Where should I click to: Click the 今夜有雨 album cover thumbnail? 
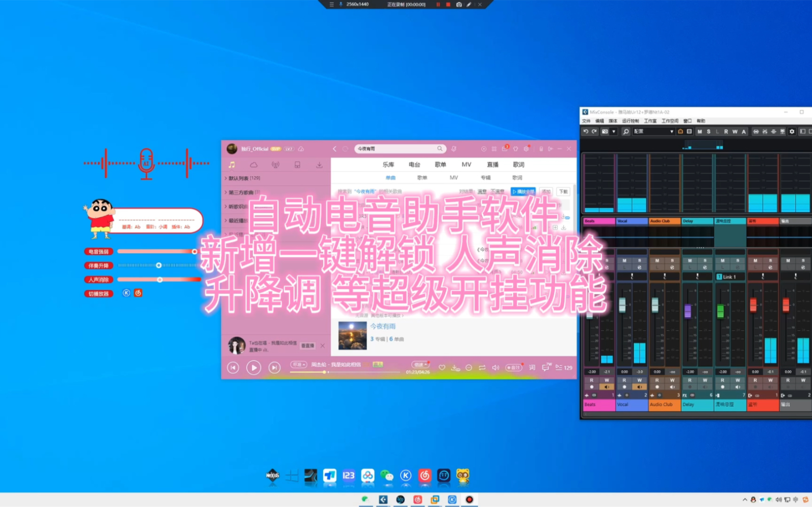352,335
